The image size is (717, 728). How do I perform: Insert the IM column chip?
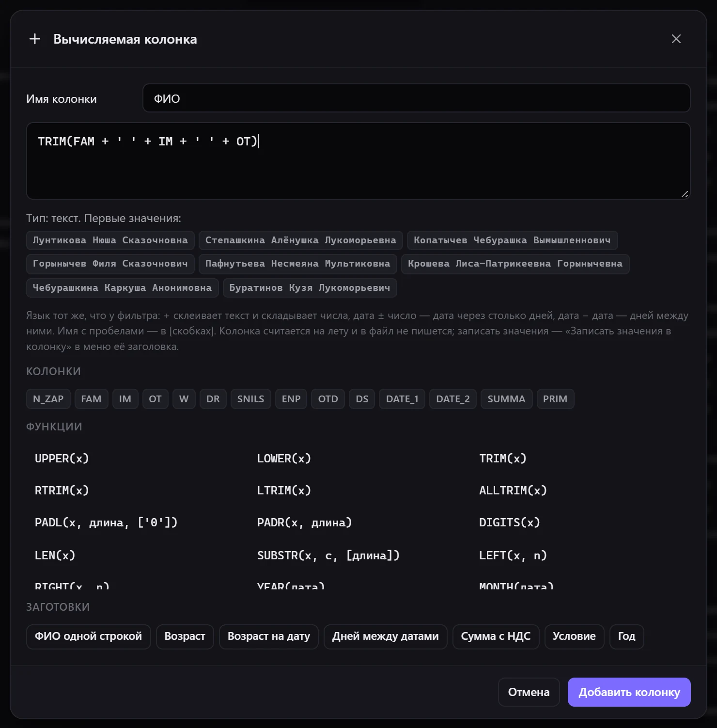click(x=125, y=399)
